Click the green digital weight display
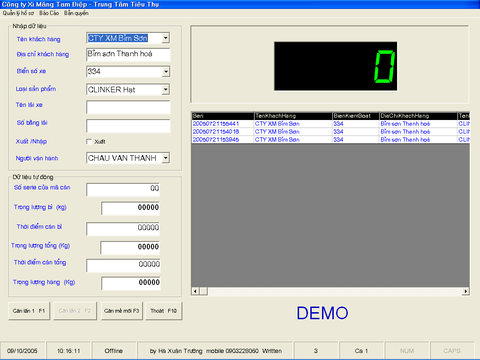The image size is (480, 360). tap(335, 66)
